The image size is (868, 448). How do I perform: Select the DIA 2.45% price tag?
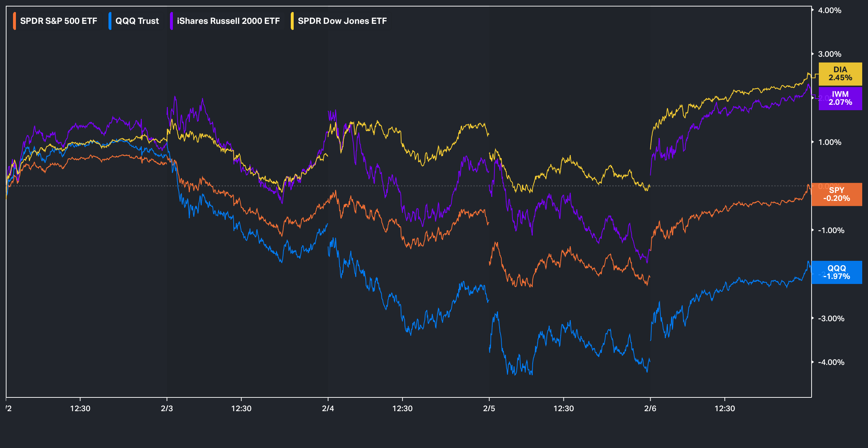tap(840, 74)
